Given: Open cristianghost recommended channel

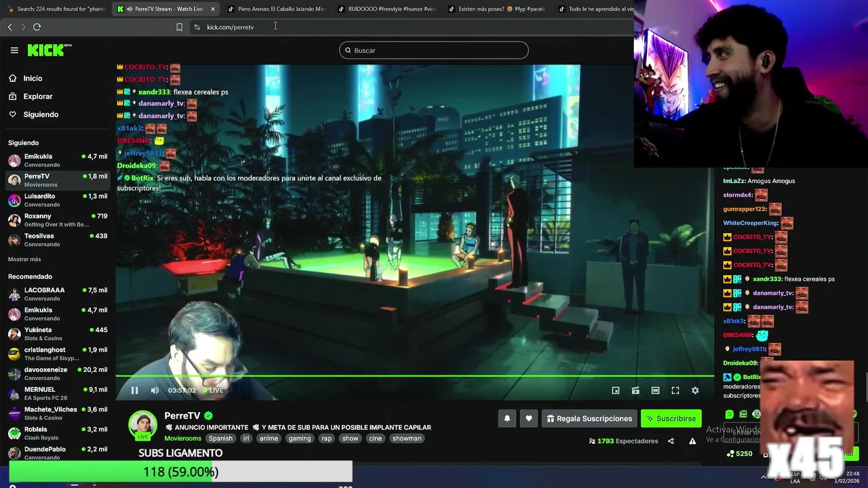Looking at the screenshot, I should (58, 354).
